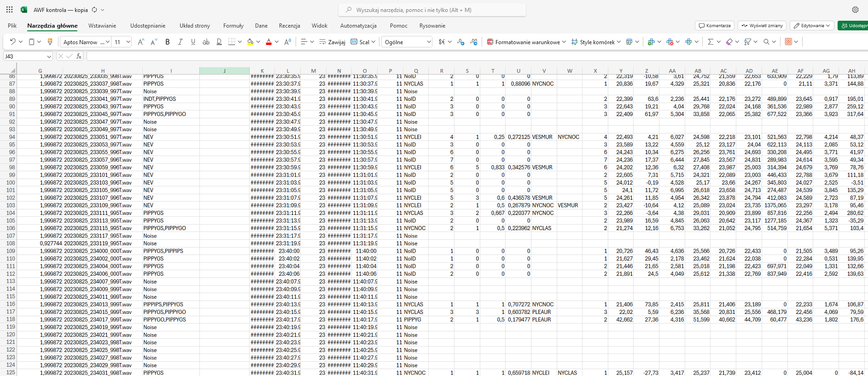868x376 pixels.
Task: Click increase decimal places icon
Action: click(x=461, y=42)
